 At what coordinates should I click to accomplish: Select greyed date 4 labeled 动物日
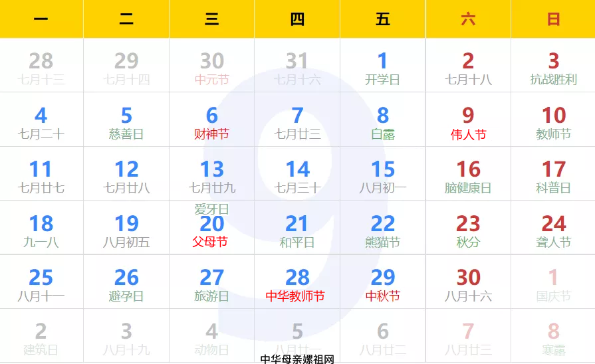click(212, 336)
